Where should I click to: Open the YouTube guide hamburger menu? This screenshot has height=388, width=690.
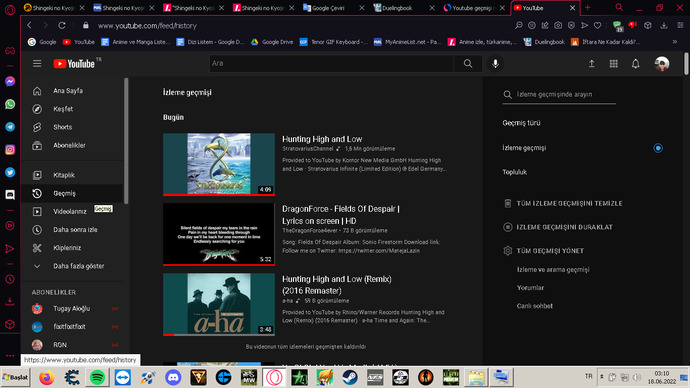pos(37,64)
